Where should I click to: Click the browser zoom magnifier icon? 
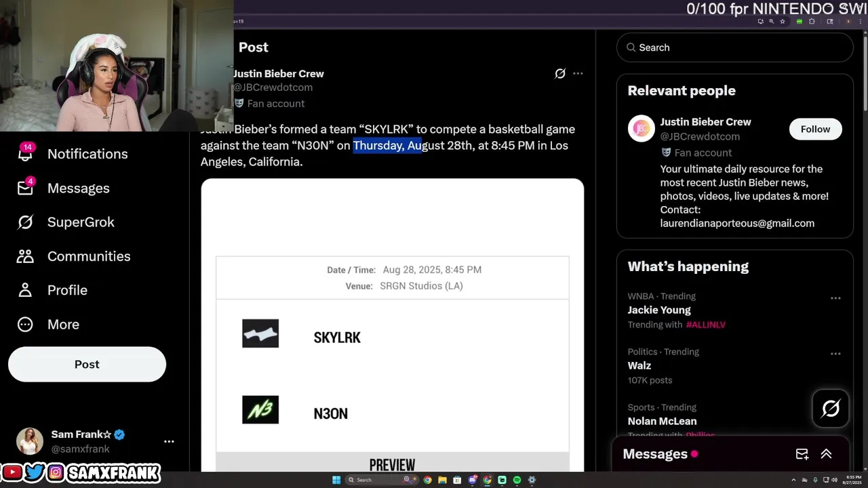click(x=772, y=22)
